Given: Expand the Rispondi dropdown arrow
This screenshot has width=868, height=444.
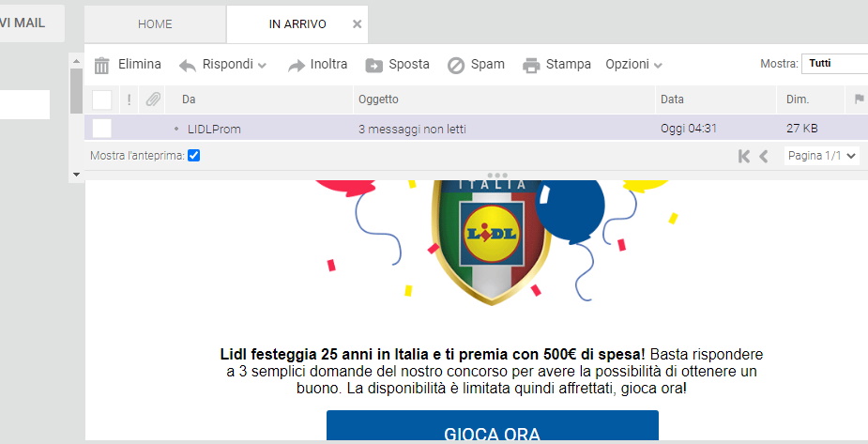Looking at the screenshot, I should (x=263, y=66).
